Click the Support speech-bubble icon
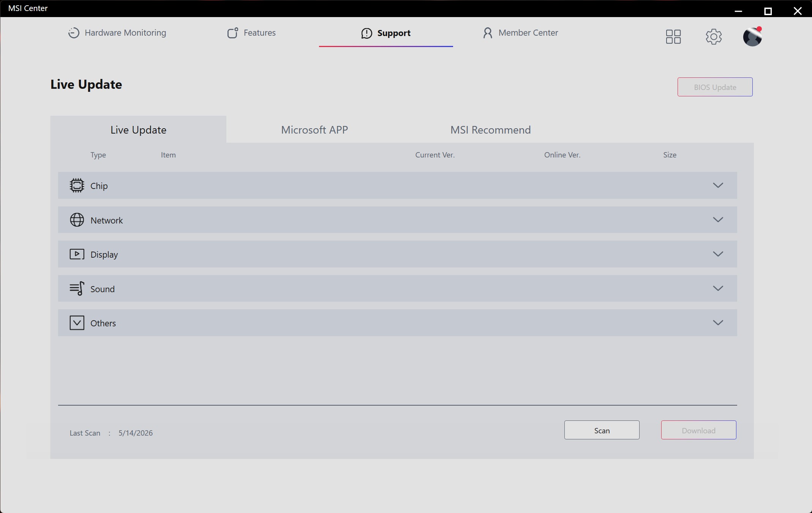 tap(367, 33)
